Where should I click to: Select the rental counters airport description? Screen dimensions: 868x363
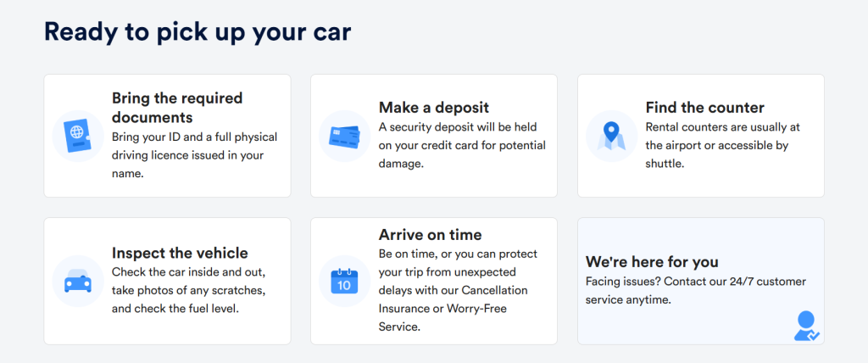[x=722, y=145]
